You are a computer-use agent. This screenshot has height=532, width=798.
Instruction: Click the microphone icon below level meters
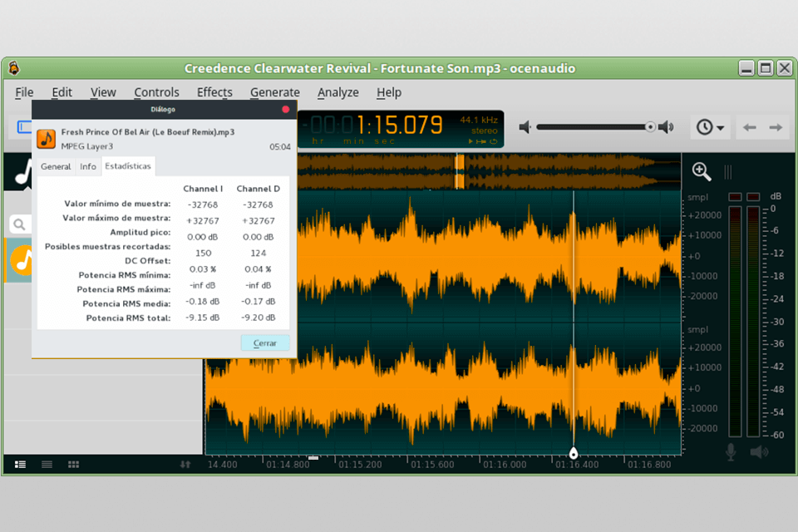tap(731, 451)
